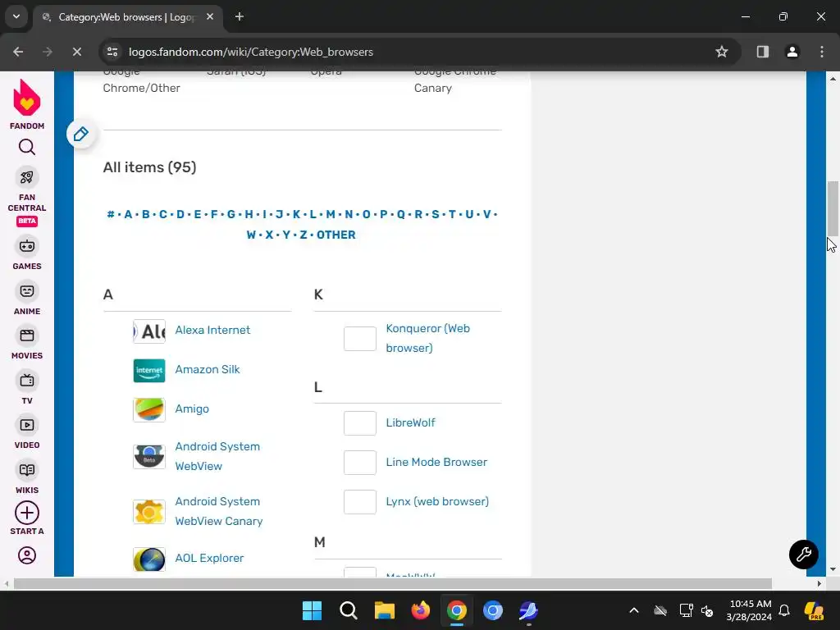Open the user profile icon in sidebar

tap(27, 555)
